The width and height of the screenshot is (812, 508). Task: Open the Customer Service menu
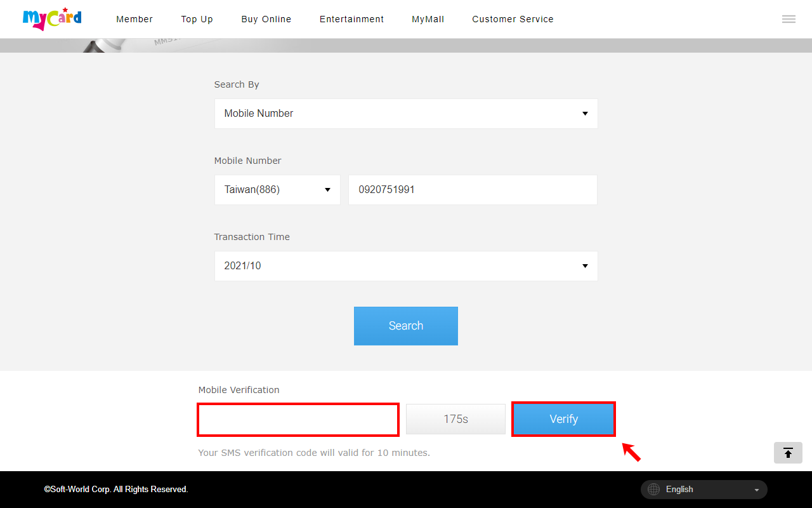pyautogui.click(x=513, y=19)
